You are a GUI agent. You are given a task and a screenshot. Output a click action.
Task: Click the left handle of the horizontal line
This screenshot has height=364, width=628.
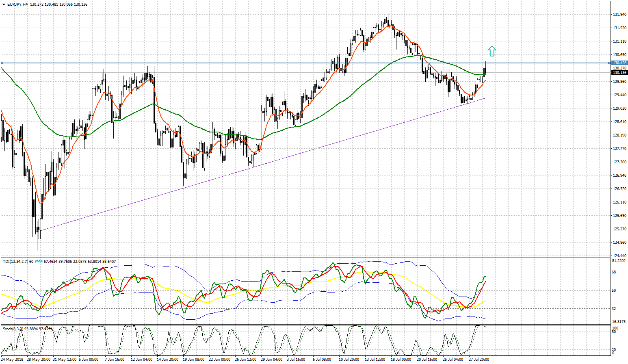tap(2, 63)
